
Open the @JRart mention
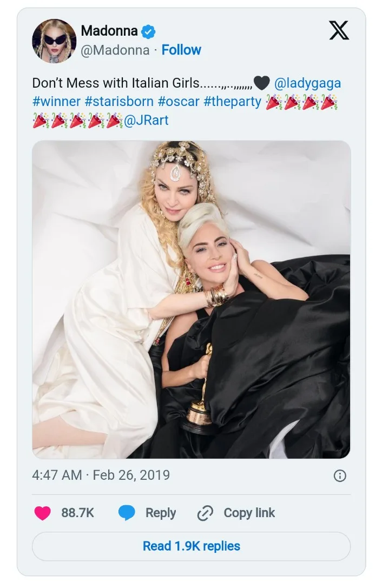point(146,120)
